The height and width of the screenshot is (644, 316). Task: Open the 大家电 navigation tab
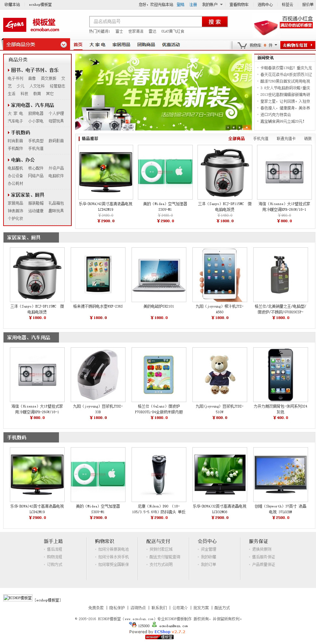97,45
